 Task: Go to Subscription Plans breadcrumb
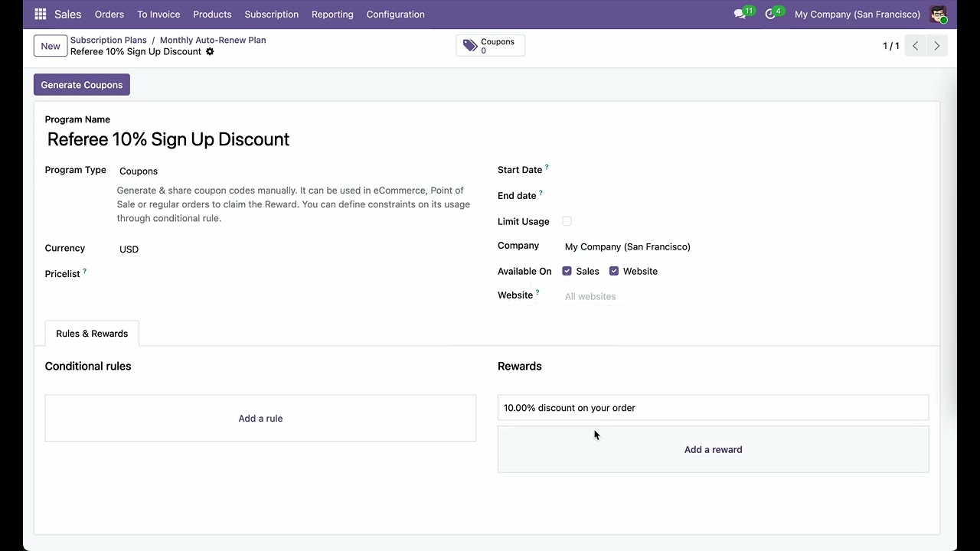(108, 40)
